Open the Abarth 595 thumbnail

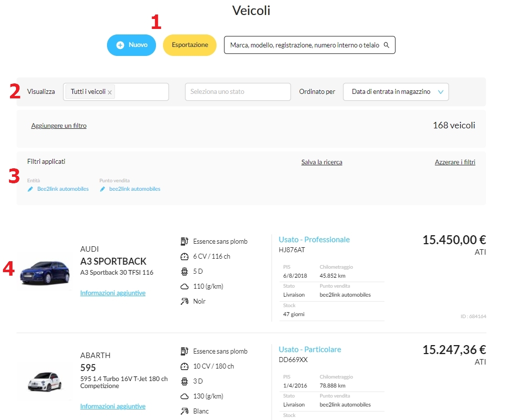(x=44, y=382)
